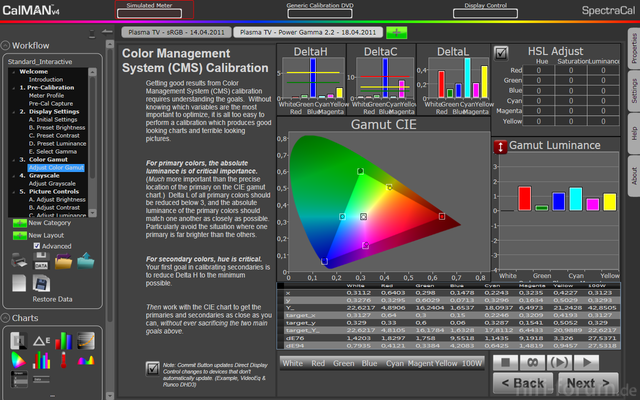640x400 pixels.
Task: Open the Display Control selector
Action: point(485,13)
